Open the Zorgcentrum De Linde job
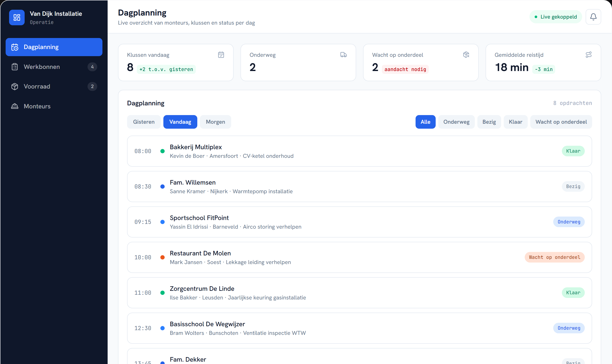This screenshot has height=364, width=612. click(x=359, y=293)
